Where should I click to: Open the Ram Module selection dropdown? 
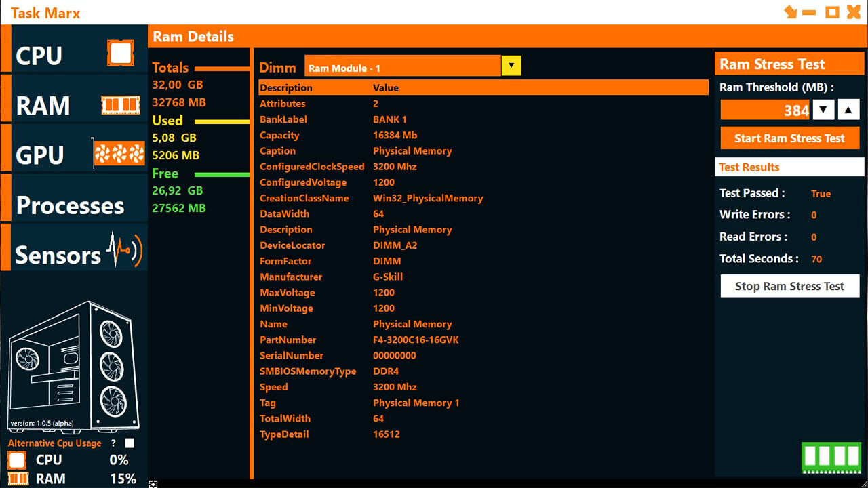(511, 65)
